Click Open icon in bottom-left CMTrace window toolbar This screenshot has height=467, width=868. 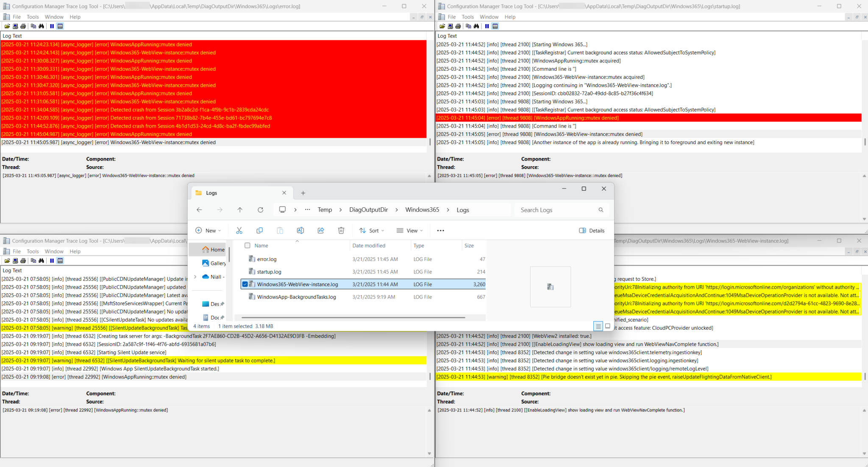pos(7,261)
